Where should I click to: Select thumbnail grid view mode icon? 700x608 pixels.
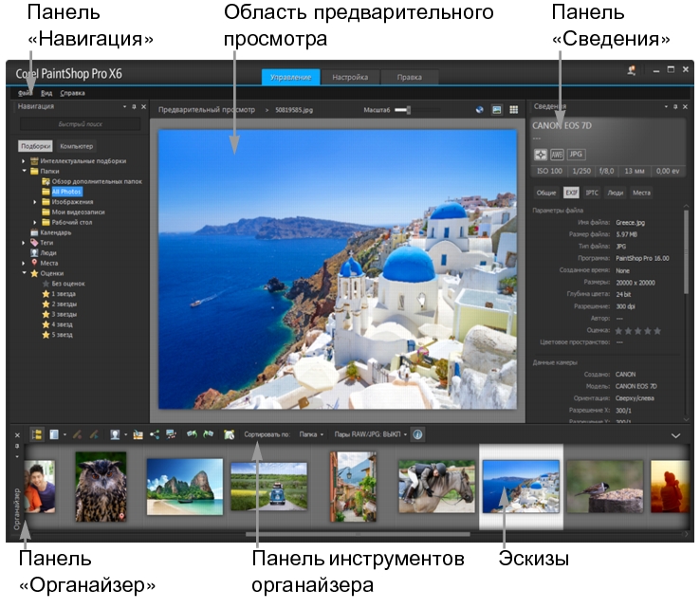point(513,110)
